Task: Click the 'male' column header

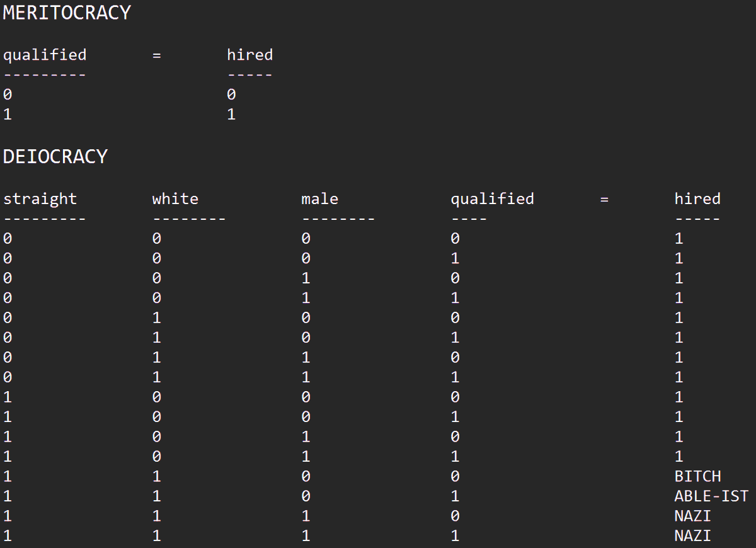Action: (319, 199)
